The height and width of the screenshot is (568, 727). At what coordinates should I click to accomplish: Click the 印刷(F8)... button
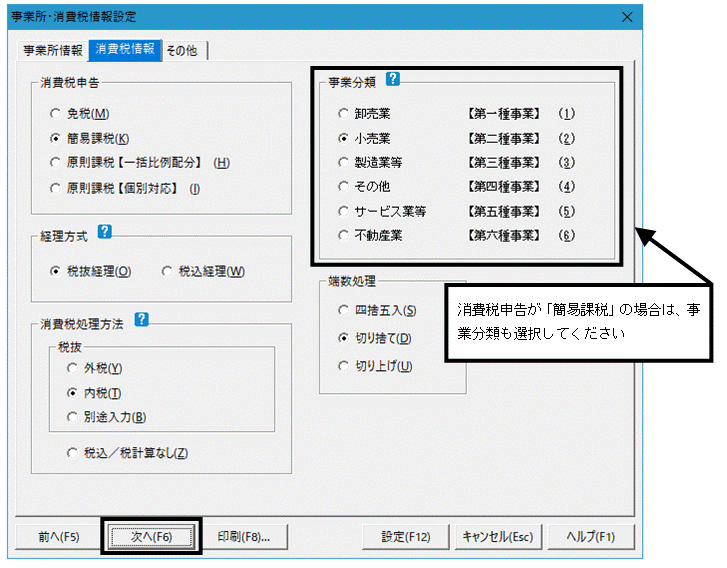coord(244,537)
